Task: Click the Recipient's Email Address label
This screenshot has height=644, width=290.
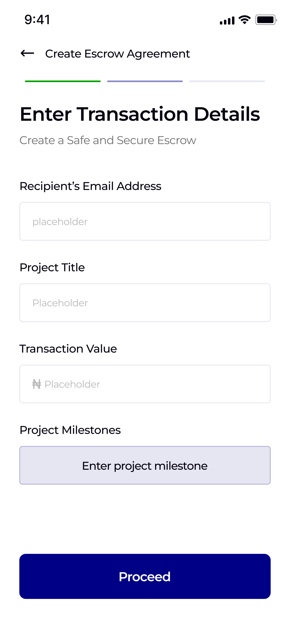Action: tap(90, 186)
